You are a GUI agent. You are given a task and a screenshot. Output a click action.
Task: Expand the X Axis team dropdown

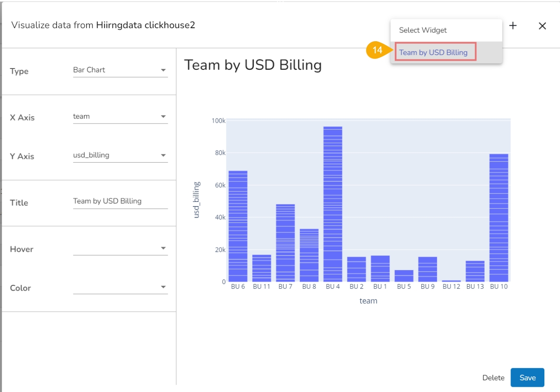tap(120, 117)
